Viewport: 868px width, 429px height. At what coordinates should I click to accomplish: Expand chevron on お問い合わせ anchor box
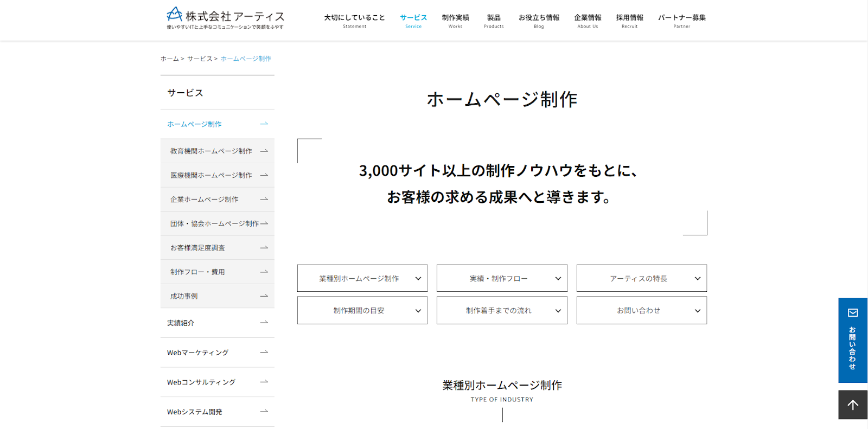point(698,311)
